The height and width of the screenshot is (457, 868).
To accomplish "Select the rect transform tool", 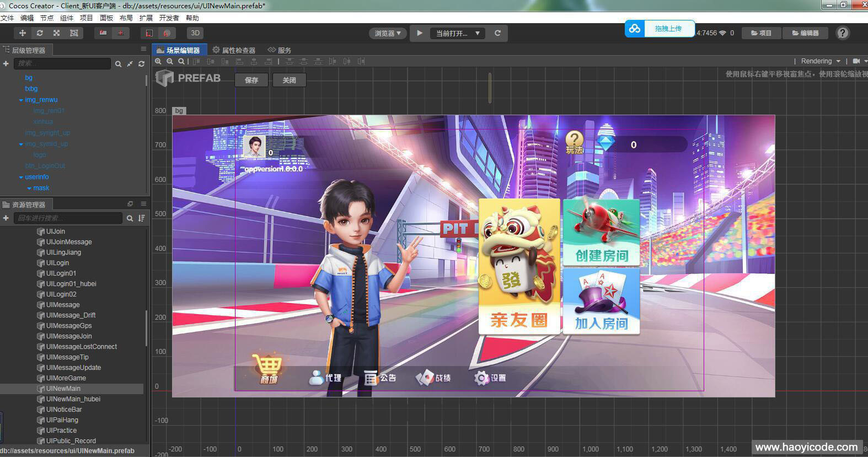I will tap(74, 33).
